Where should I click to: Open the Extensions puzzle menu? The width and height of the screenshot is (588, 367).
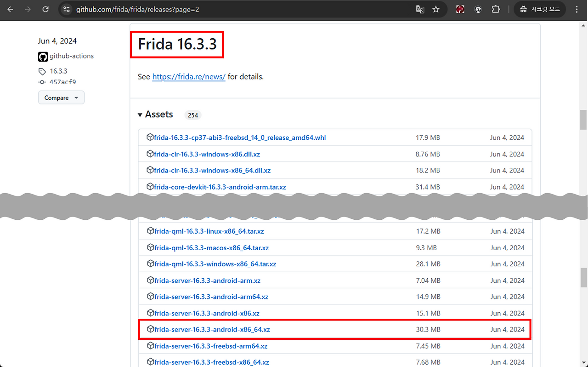coord(496,9)
